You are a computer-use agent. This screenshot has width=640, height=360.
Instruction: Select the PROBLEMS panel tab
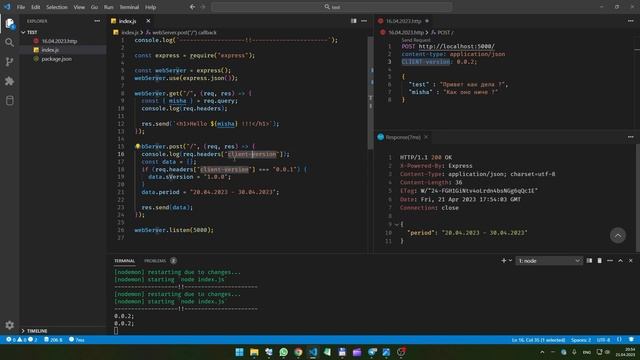(155, 260)
